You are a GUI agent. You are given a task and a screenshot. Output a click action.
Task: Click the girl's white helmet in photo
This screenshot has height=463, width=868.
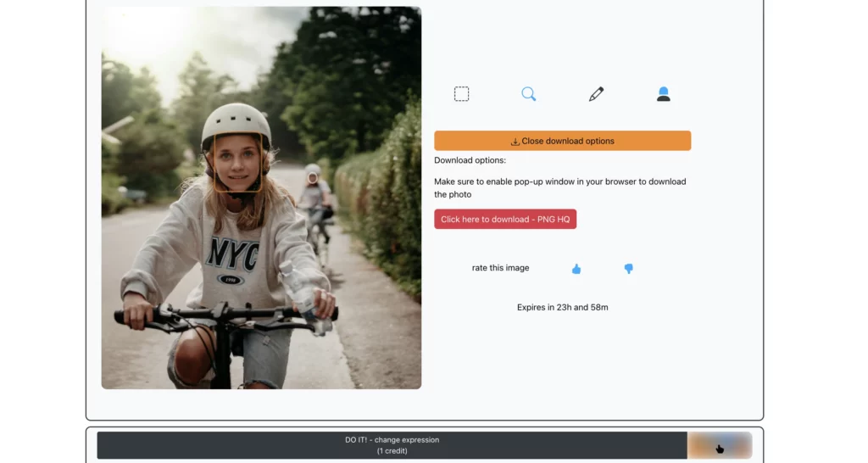pos(236,120)
